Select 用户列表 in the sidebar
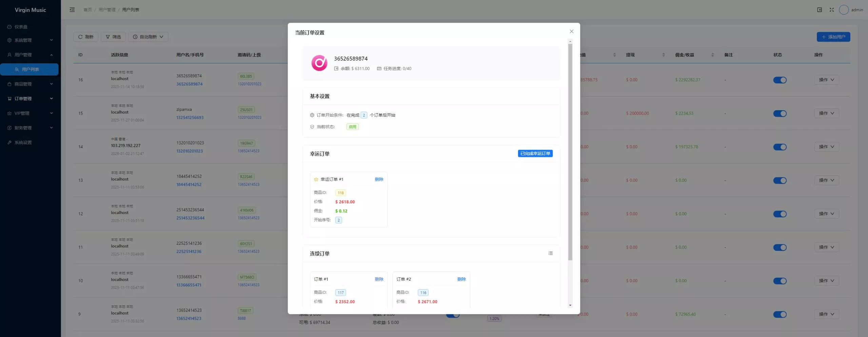The height and width of the screenshot is (337, 868). [30, 70]
